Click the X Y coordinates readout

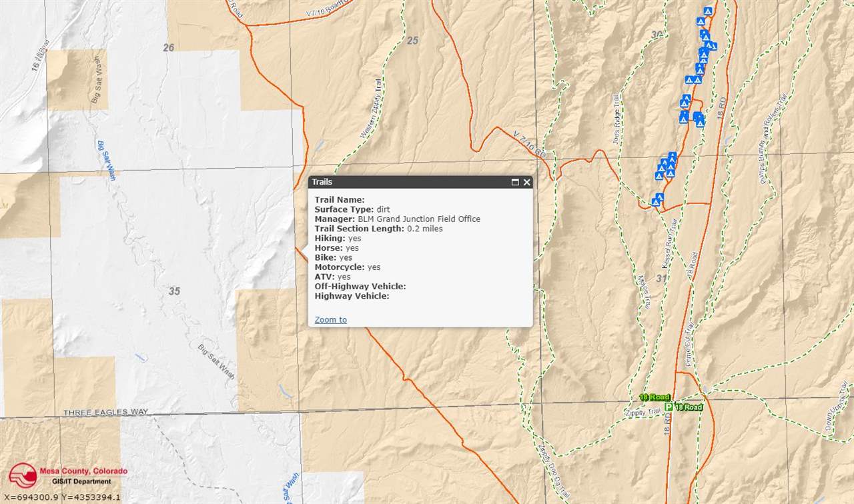pyautogui.click(x=61, y=497)
